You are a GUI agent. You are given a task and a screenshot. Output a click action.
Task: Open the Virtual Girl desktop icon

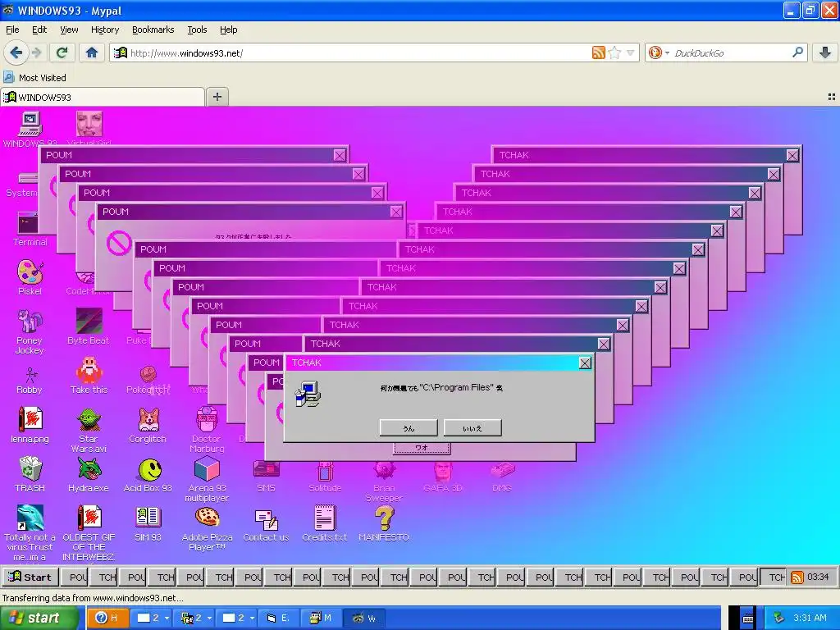89,124
